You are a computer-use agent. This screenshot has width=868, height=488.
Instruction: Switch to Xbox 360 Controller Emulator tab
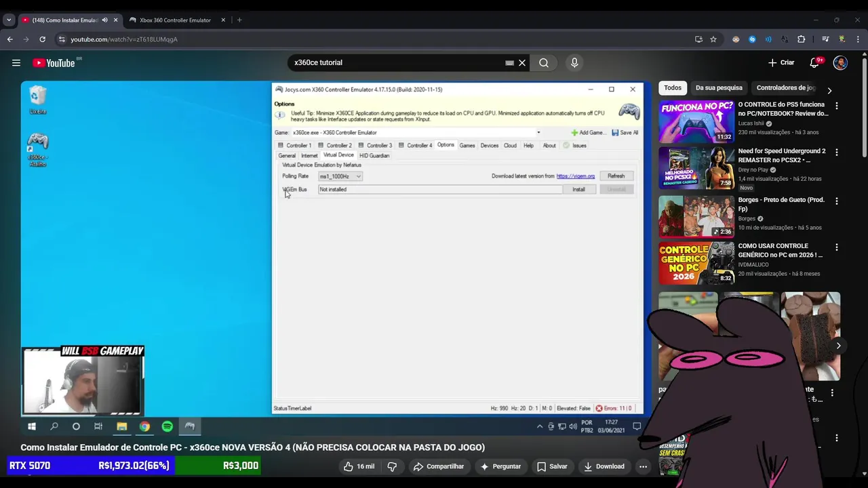[175, 20]
